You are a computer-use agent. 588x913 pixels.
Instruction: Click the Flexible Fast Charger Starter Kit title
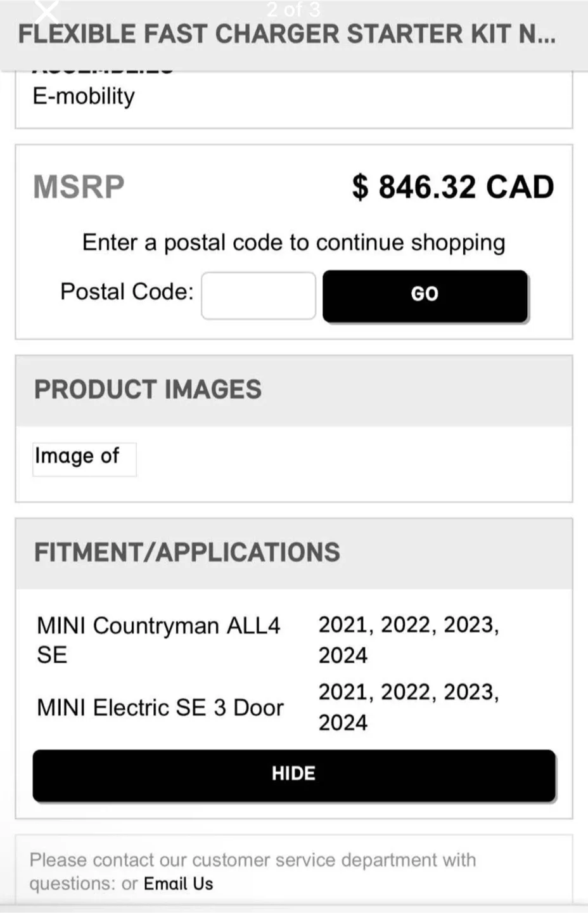point(286,34)
